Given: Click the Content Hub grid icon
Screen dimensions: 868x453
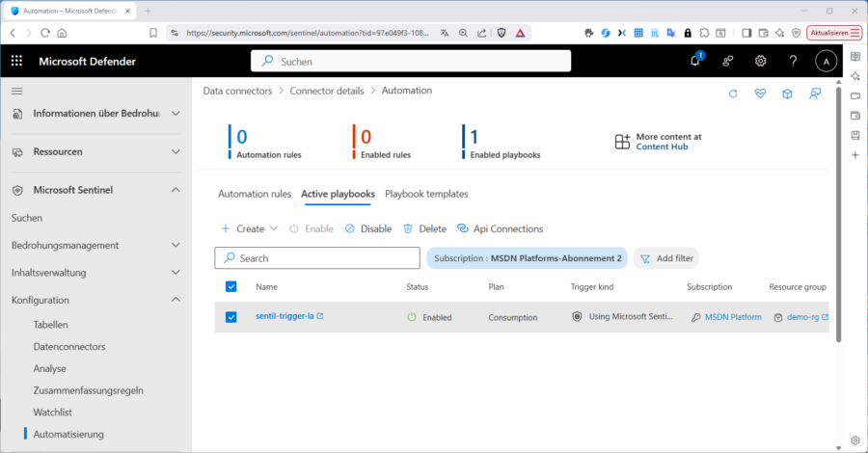Looking at the screenshot, I should (622, 142).
